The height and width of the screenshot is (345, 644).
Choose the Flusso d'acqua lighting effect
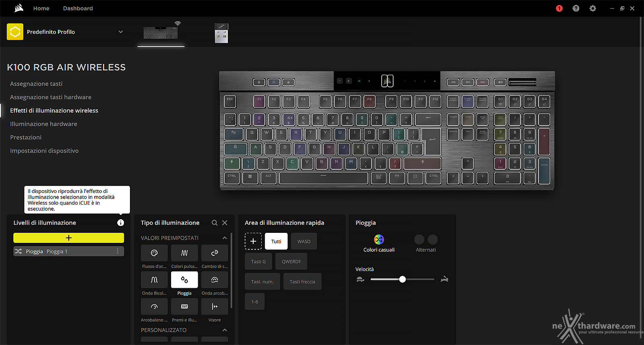(154, 253)
